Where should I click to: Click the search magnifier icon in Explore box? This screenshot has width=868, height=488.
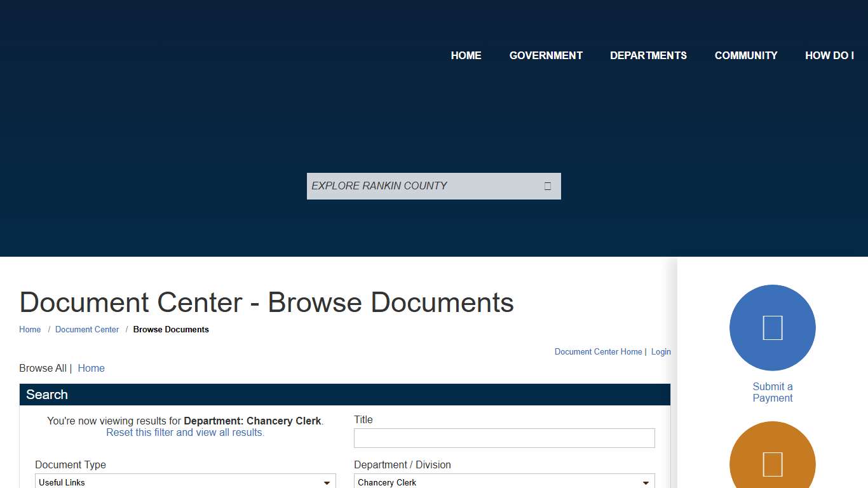coord(547,186)
